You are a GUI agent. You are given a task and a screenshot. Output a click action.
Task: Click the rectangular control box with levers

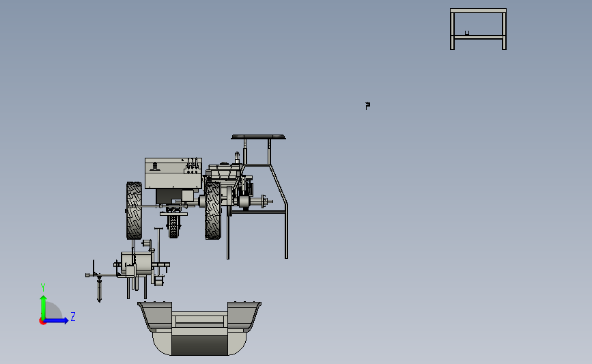tap(173, 173)
